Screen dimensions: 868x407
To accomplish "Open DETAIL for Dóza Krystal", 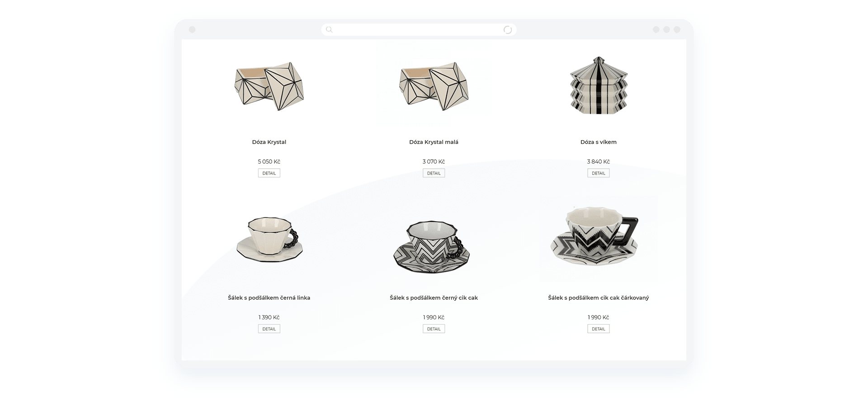I will click(269, 173).
